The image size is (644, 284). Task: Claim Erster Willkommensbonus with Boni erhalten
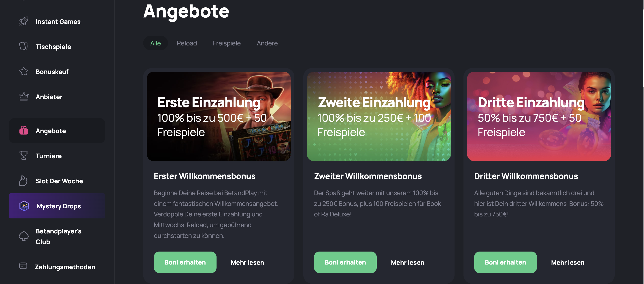coord(185,262)
